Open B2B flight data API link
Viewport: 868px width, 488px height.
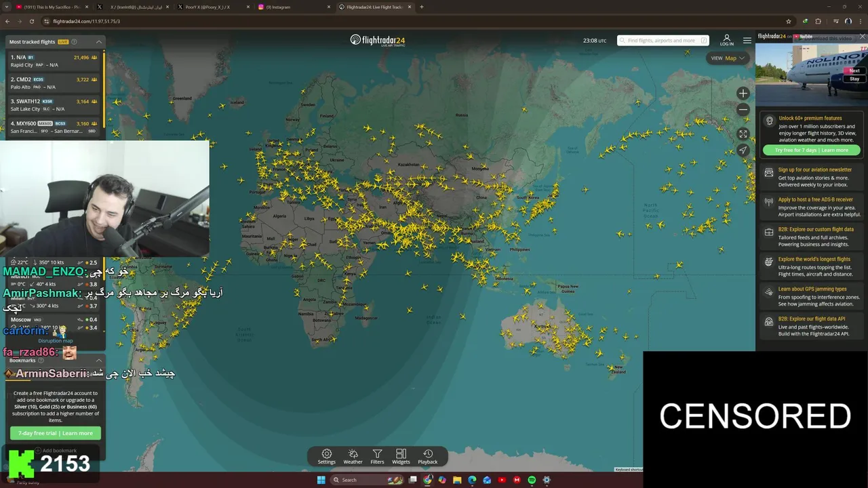[812, 326]
